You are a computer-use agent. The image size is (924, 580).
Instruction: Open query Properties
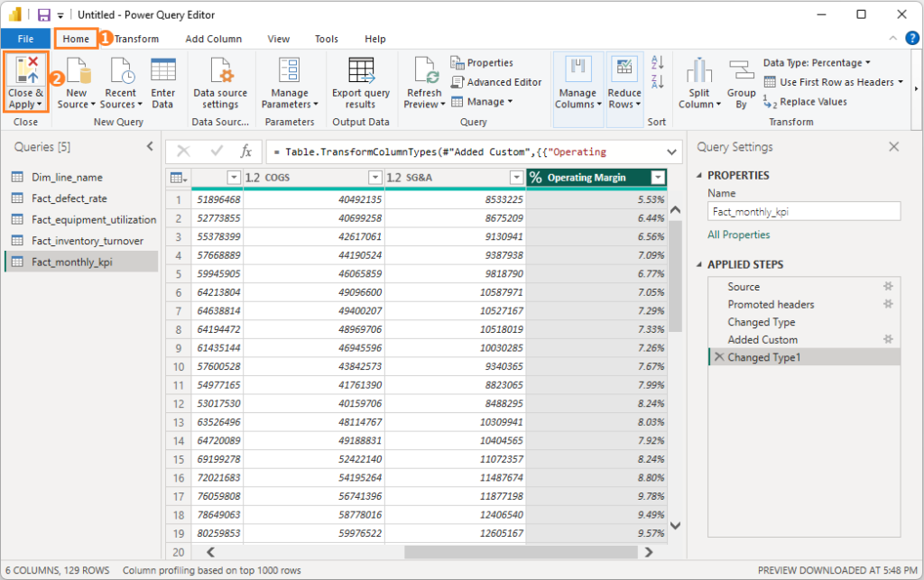[482, 62]
